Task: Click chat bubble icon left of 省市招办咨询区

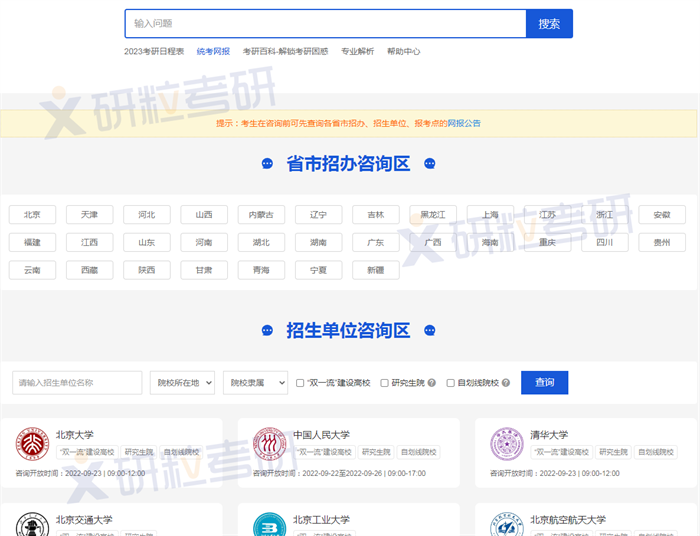Action: pyautogui.click(x=267, y=164)
